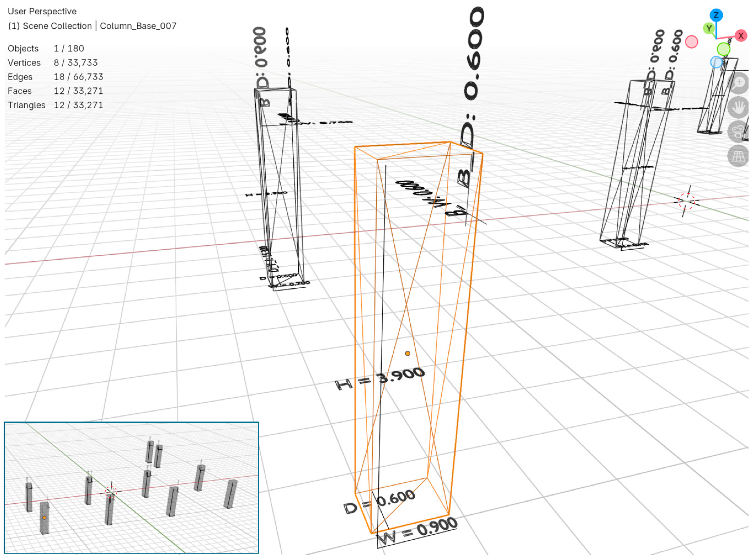Image resolution: width=753 pixels, height=560 pixels.
Task: Click the red X axis gizmo ball
Action: [x=741, y=36]
